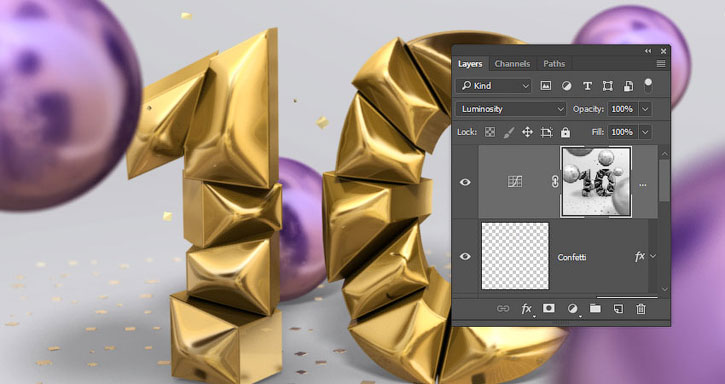Image resolution: width=725 pixels, height=384 pixels.
Task: Prevent auto-nesting into artboards lock
Action: pos(547,132)
